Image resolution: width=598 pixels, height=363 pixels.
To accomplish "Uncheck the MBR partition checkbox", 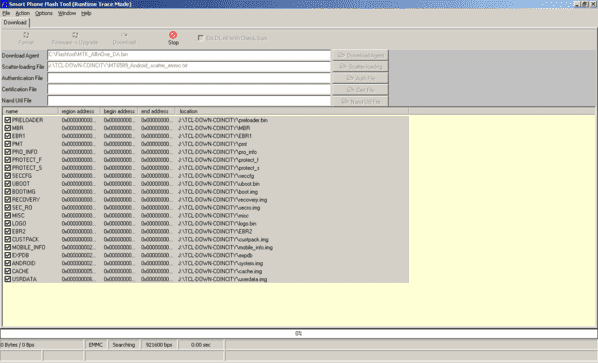I will point(8,128).
